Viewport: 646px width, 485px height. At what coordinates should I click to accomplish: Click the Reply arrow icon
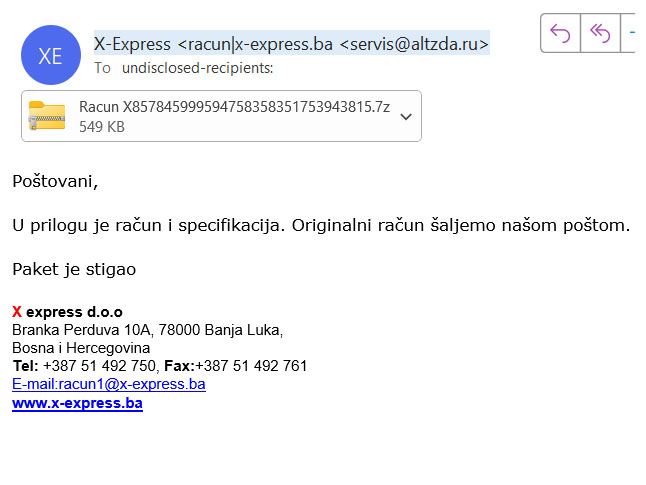[x=560, y=34]
